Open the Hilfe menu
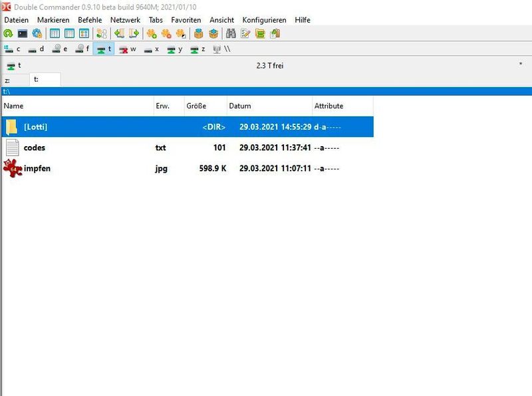The width and height of the screenshot is (532, 396). 303,20
